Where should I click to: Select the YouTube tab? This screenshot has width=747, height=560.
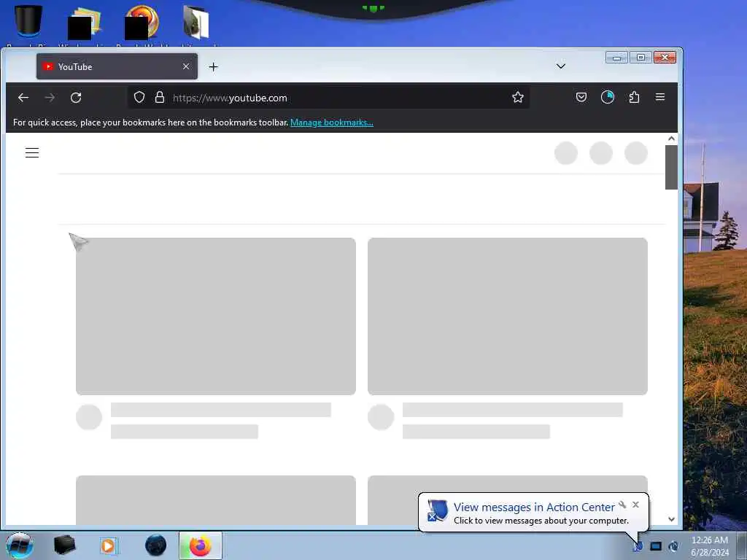(117, 66)
